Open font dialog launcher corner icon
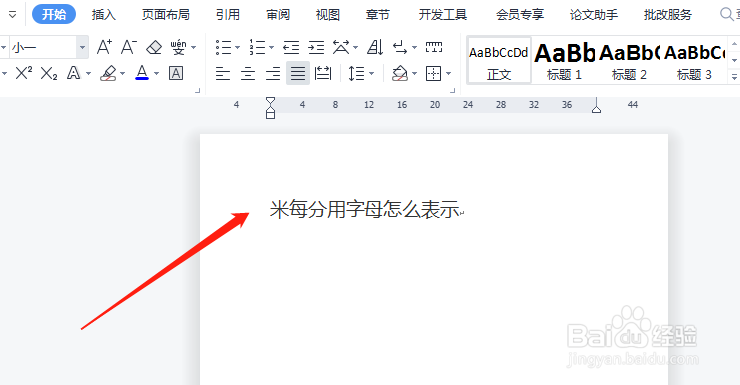This screenshot has height=385, width=740. (x=198, y=90)
